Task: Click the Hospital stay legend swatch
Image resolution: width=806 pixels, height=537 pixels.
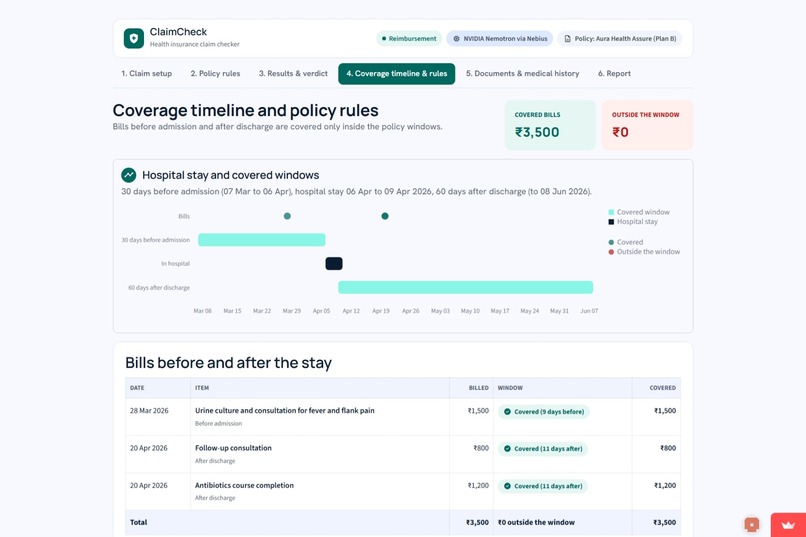Action: tap(611, 222)
